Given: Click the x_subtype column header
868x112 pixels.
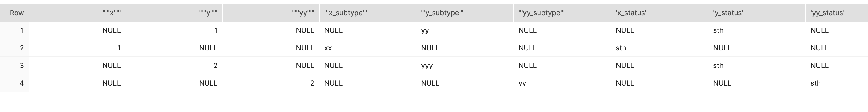Looking at the screenshot, I should click(368, 13).
